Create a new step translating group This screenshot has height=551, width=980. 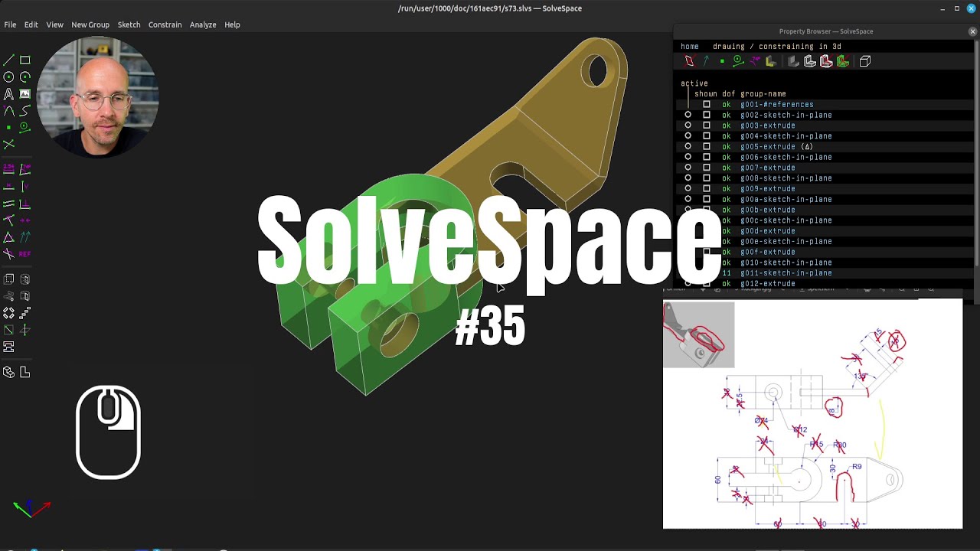point(24,313)
